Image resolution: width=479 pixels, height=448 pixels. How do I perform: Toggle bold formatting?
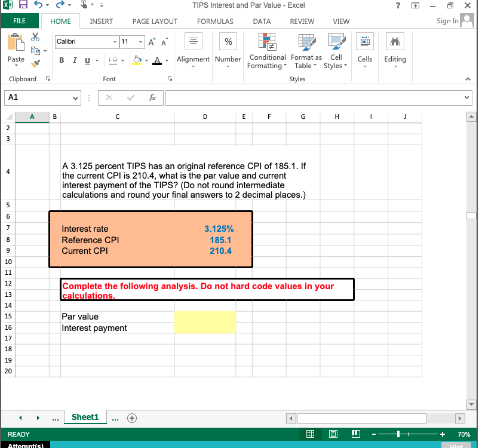click(62, 61)
